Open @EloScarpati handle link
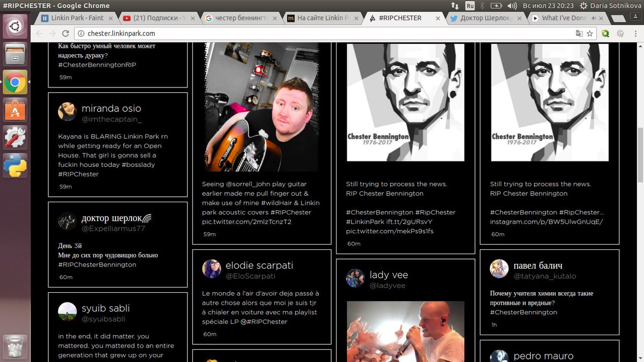644x362 pixels. 250,276
